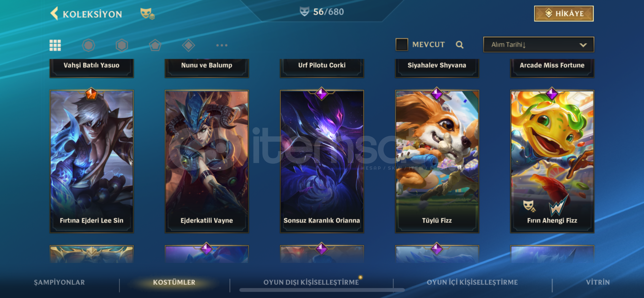Select the grid all-skins filter icon
This screenshot has height=298, width=644.
tap(55, 45)
